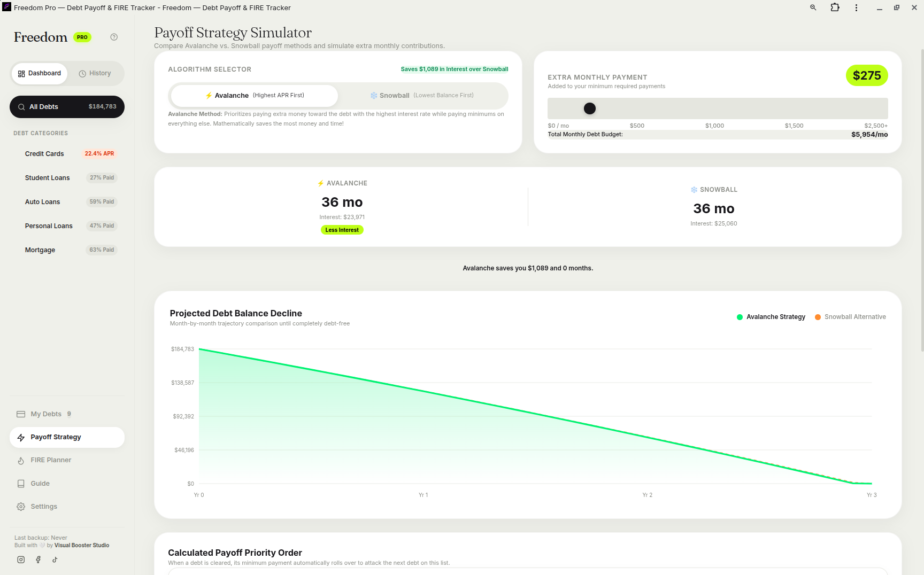Click the help question-mark icon beside PRO
The height and width of the screenshot is (575, 924).
tap(114, 37)
